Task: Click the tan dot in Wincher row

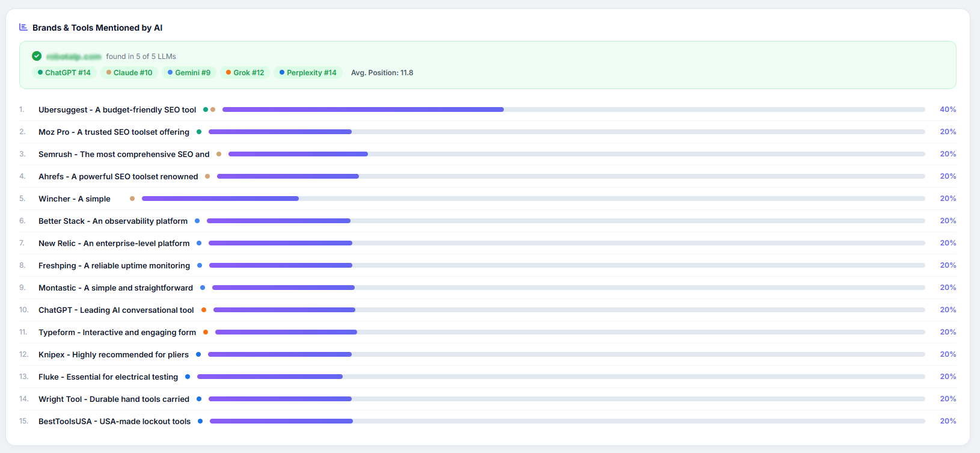Action: tap(132, 199)
